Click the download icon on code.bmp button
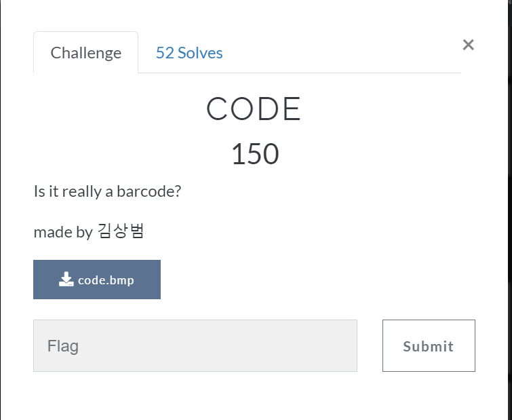Viewport: 512px width, 420px height. click(x=66, y=280)
